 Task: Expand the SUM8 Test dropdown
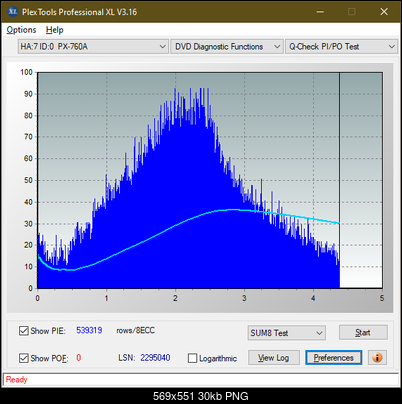[x=286, y=333]
